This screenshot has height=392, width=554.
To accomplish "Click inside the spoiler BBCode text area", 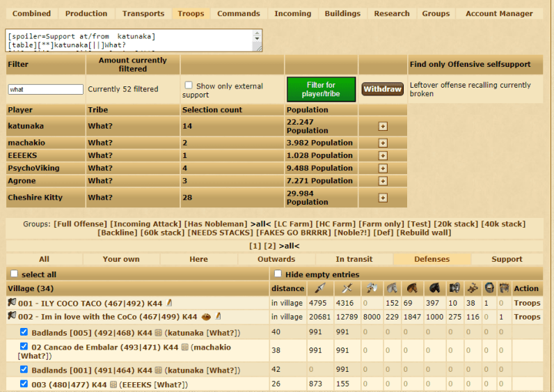I will [129, 40].
